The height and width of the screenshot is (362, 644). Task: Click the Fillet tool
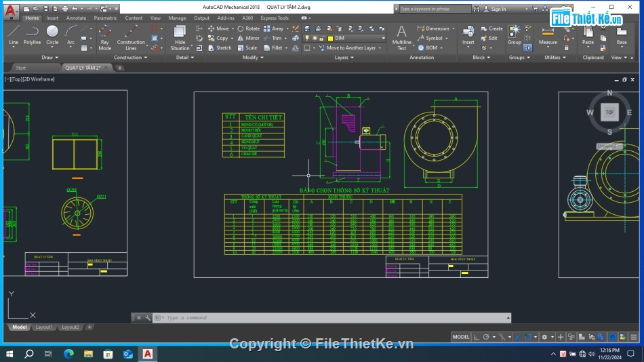pos(273,47)
